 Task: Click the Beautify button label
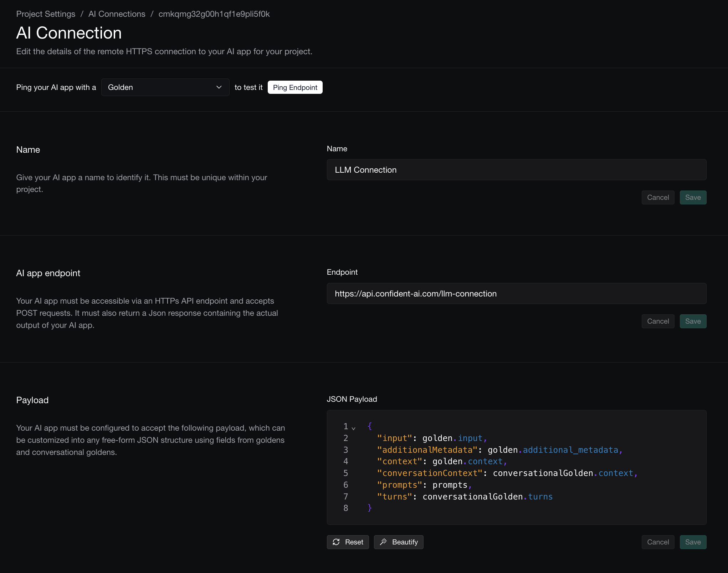click(x=405, y=542)
